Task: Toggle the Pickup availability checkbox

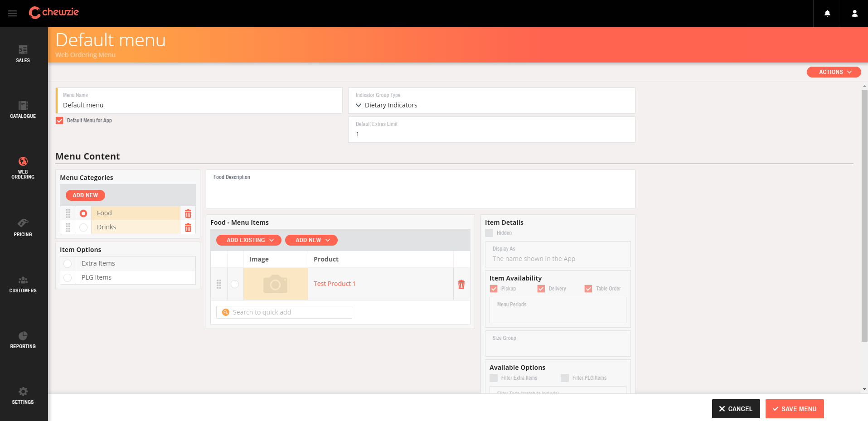Action: coord(494,289)
